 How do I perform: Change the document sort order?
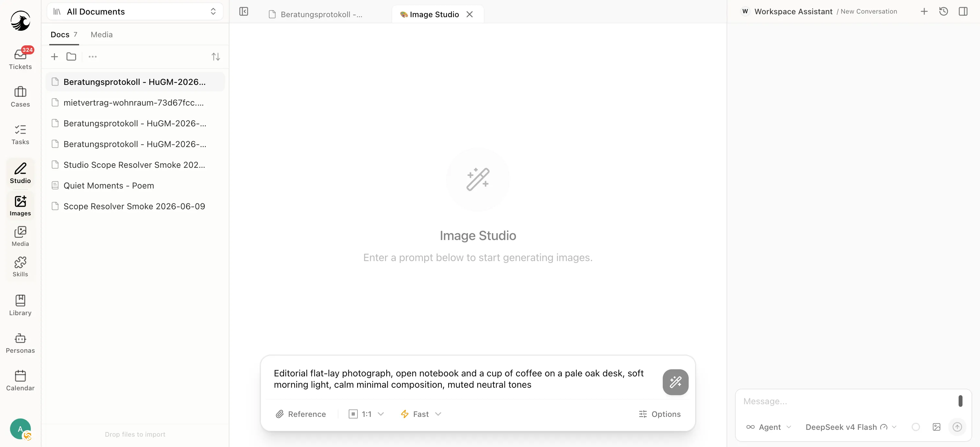tap(216, 57)
